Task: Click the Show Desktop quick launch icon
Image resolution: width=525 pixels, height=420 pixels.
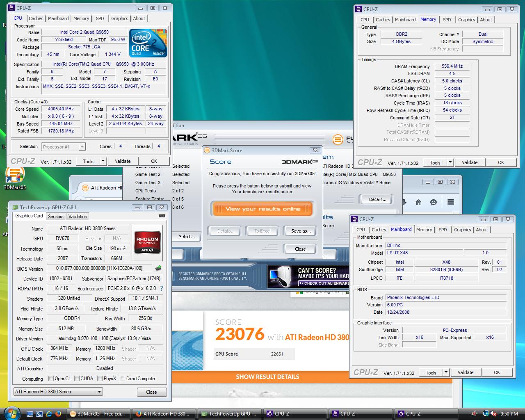Action: click(30, 414)
